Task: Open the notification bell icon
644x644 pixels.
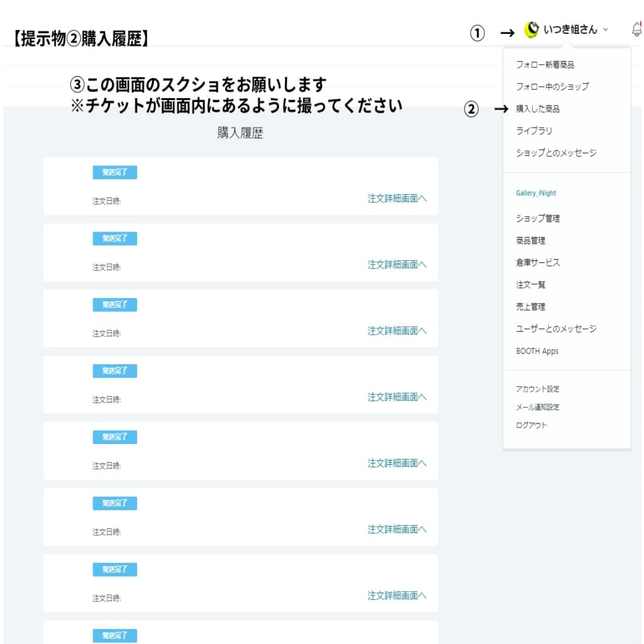Action: (x=636, y=29)
